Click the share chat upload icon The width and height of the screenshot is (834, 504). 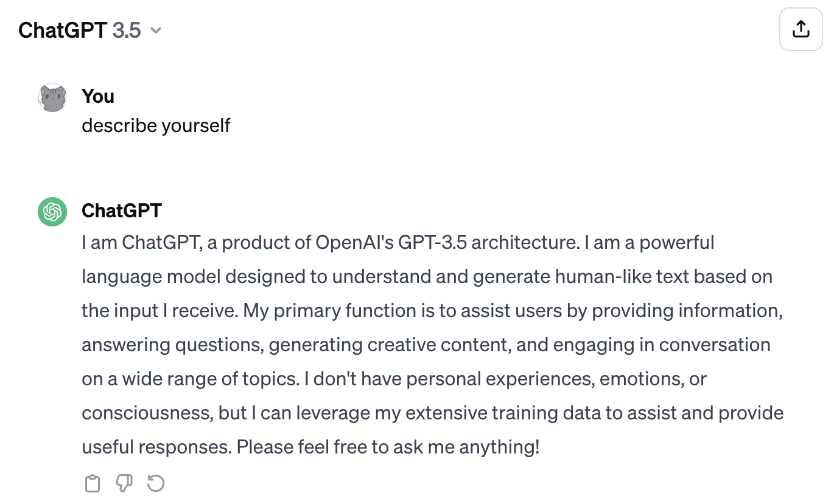coord(801,29)
